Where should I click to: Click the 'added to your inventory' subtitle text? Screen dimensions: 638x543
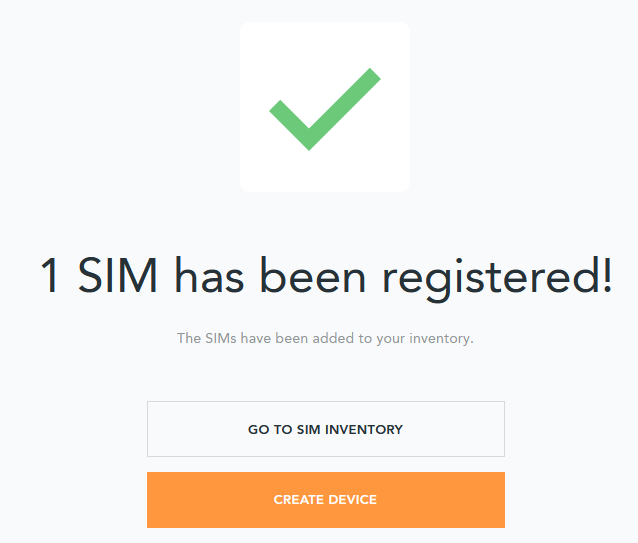coord(325,338)
